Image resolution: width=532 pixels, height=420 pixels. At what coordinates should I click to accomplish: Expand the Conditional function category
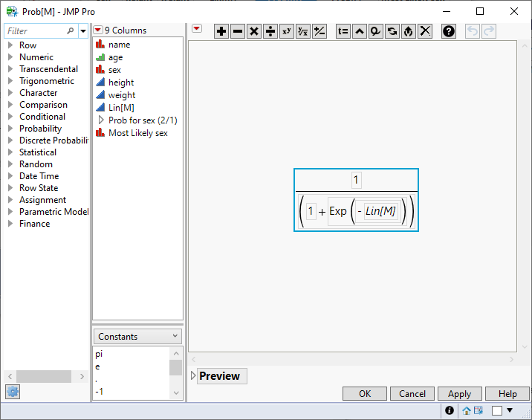tap(10, 117)
